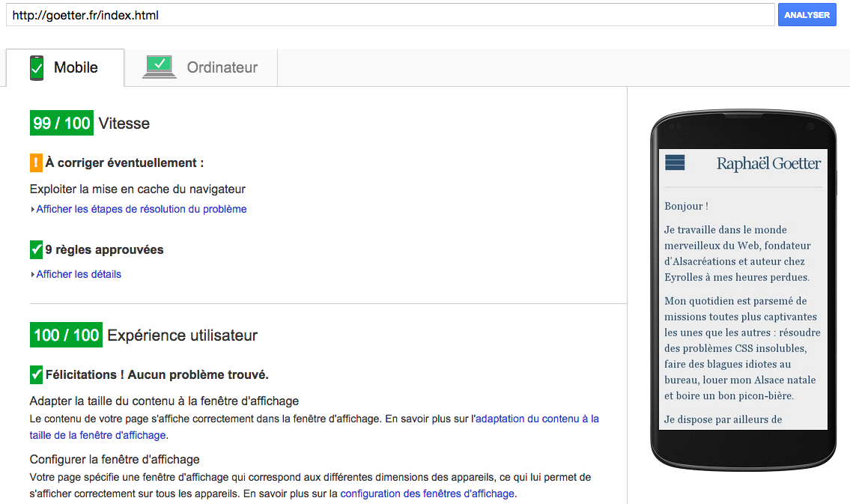
Task: Click the URL field containing goetter.fr
Action: coord(389,15)
